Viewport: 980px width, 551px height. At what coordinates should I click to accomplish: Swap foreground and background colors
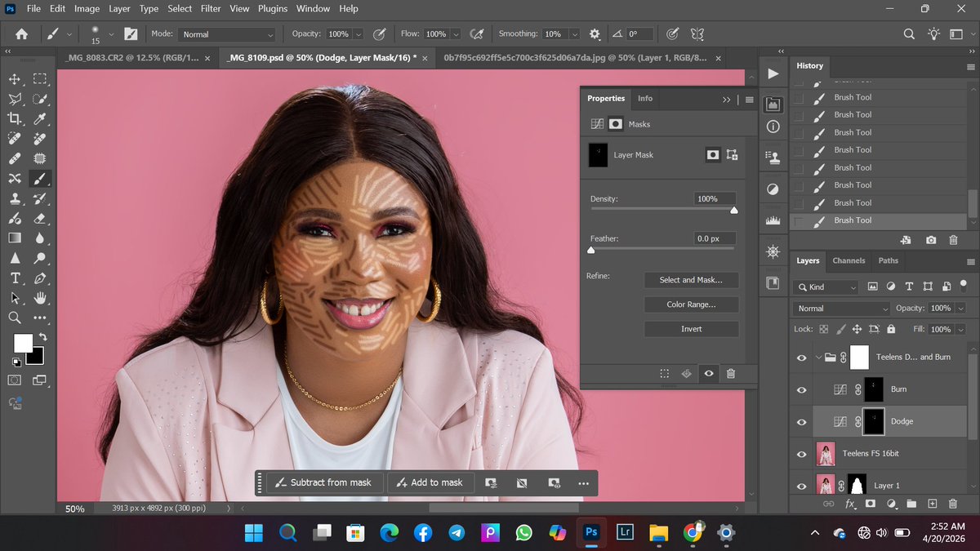click(42, 336)
